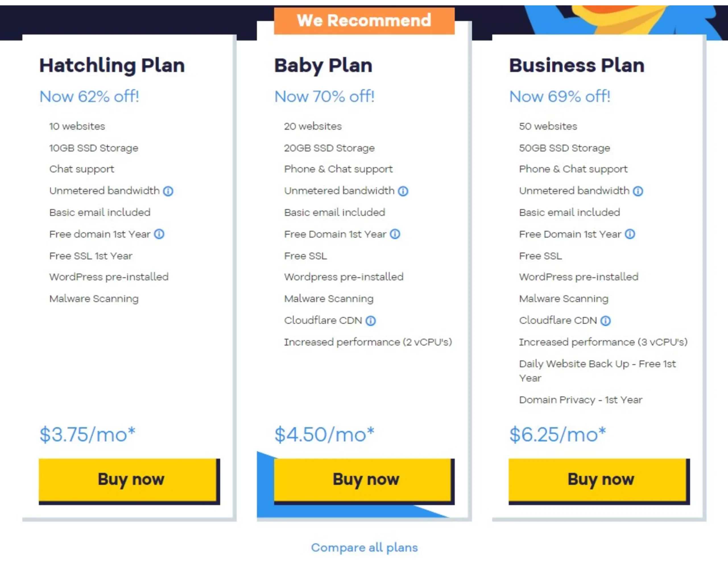
Task: Click info icon next to Business Plan Cloudflare CDN
Action: tap(605, 321)
